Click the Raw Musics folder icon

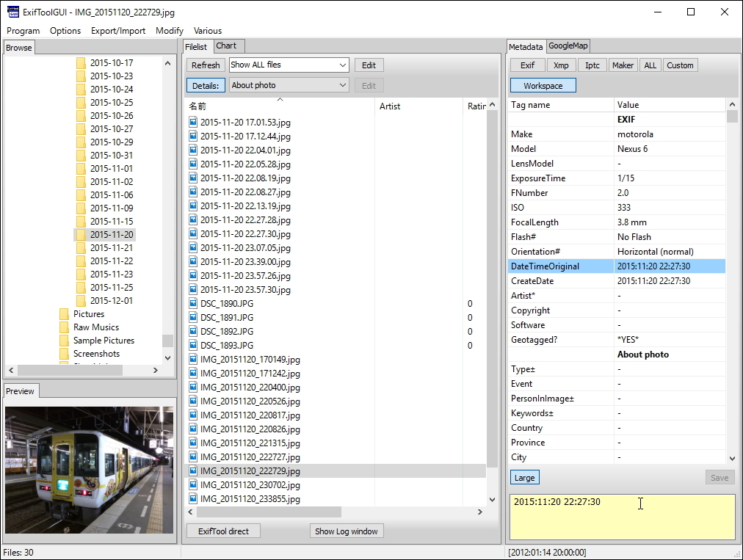point(65,327)
